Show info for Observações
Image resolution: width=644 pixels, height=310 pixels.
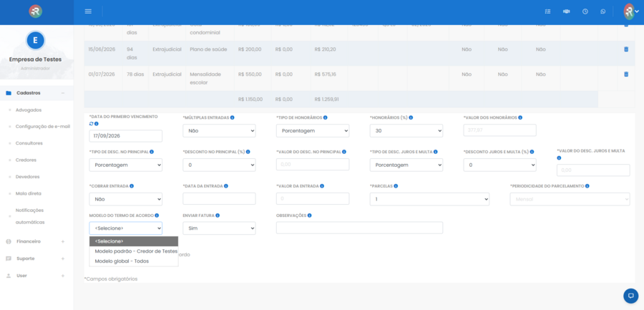309,215
